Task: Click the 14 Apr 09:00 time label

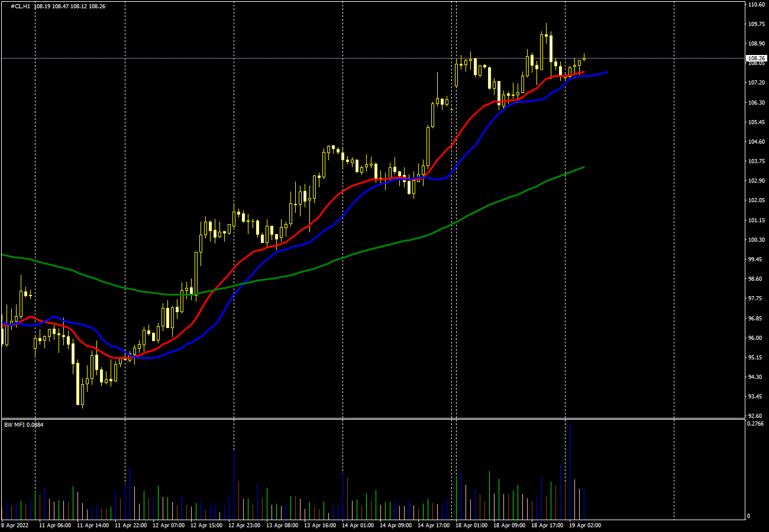Action: tap(396, 525)
